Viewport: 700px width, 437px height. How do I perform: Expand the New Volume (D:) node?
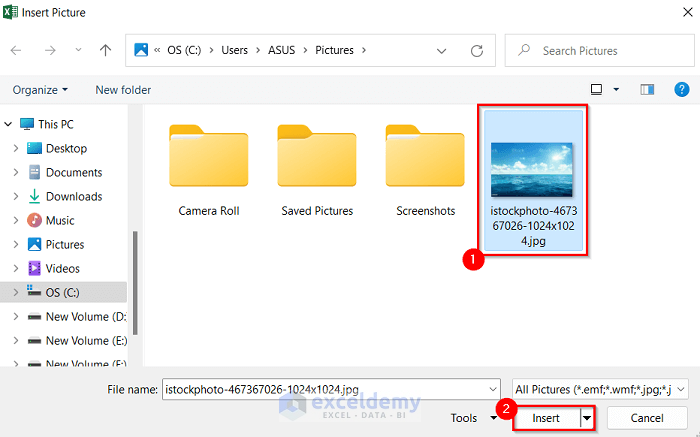pos(16,317)
